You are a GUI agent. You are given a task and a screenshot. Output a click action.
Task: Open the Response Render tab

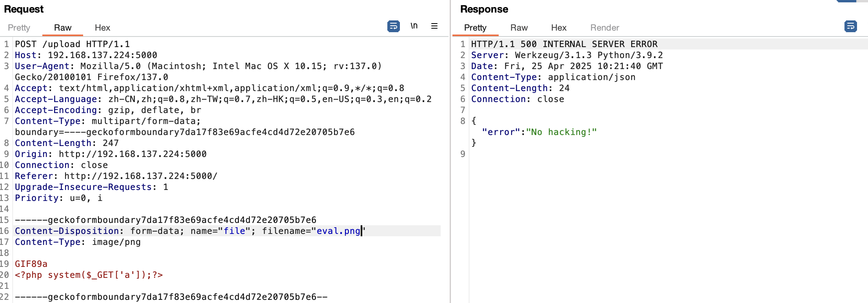(605, 27)
